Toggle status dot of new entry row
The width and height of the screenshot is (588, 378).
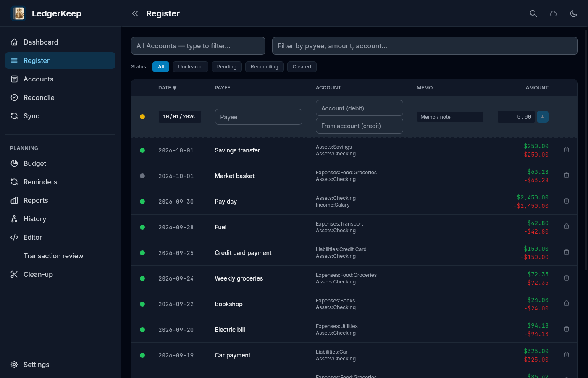[142, 117]
